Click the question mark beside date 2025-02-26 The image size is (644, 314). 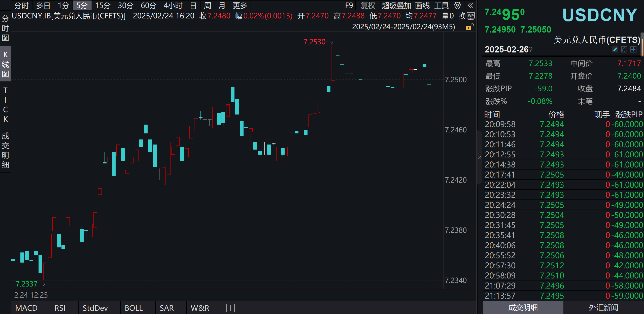(x=531, y=50)
